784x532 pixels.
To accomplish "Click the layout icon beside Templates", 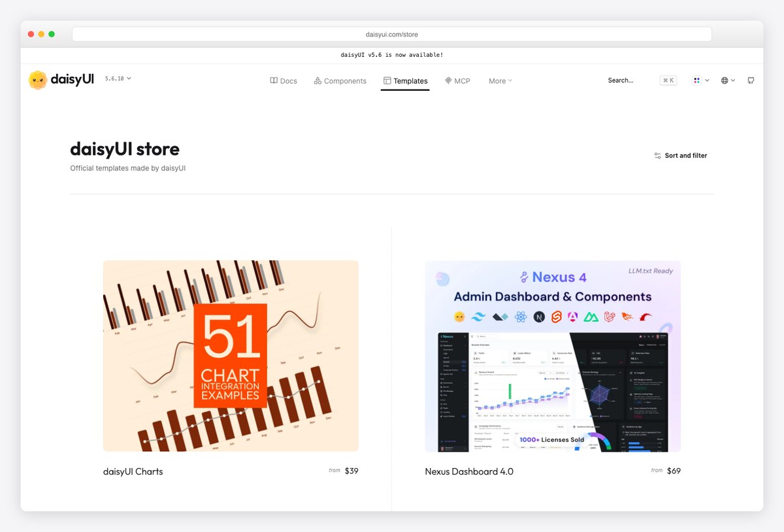I will click(x=387, y=81).
